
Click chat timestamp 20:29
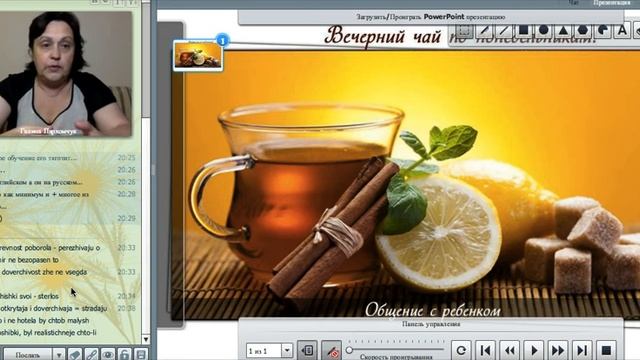[126, 219]
